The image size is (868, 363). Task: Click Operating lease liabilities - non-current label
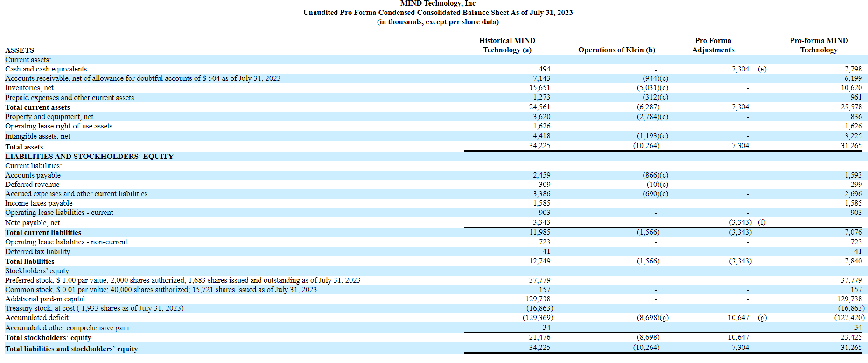(66, 242)
